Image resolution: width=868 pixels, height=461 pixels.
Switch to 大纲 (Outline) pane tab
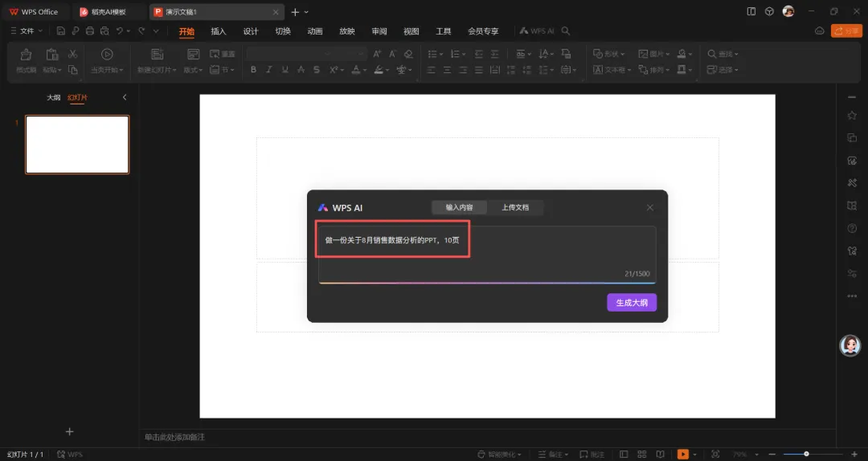pos(53,97)
